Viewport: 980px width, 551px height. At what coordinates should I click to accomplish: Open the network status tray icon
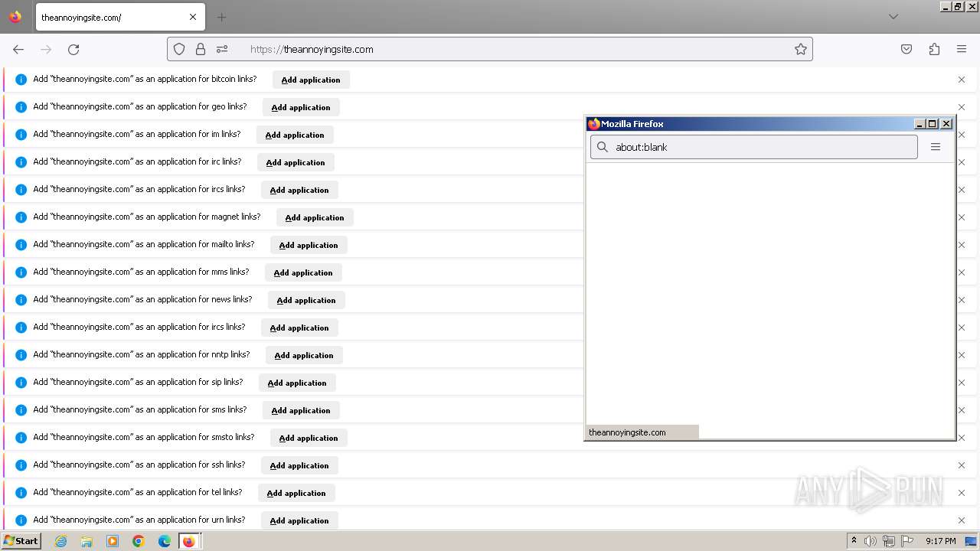[889, 541]
